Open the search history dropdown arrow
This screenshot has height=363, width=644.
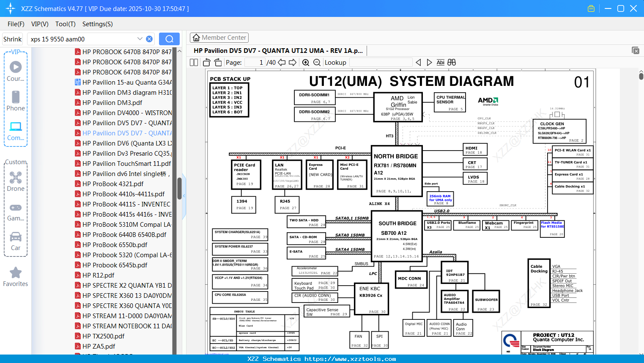(x=140, y=39)
